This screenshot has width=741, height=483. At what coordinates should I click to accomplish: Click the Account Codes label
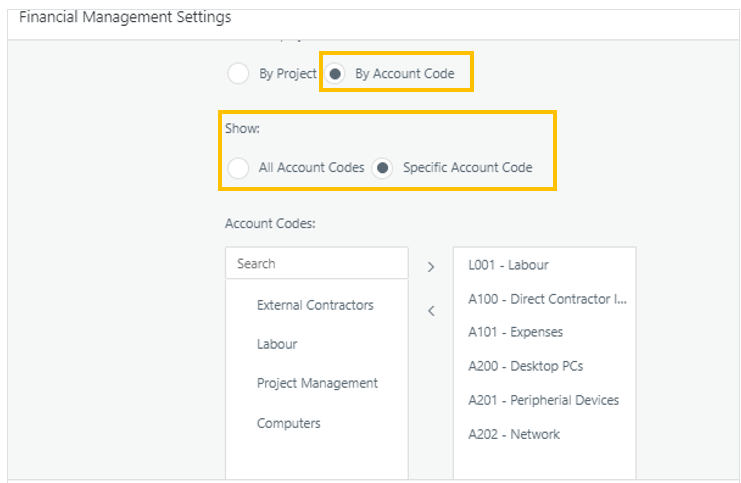[x=270, y=223]
